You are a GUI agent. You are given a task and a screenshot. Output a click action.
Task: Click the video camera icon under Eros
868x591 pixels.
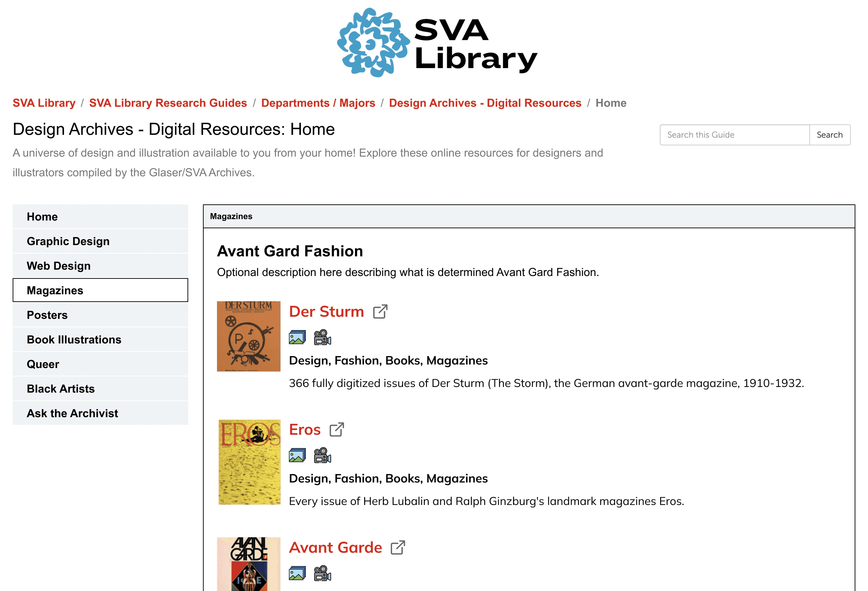click(x=322, y=455)
